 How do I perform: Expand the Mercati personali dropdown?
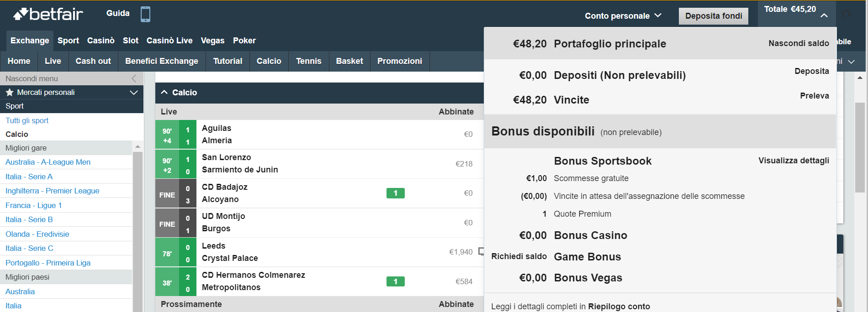(134, 92)
